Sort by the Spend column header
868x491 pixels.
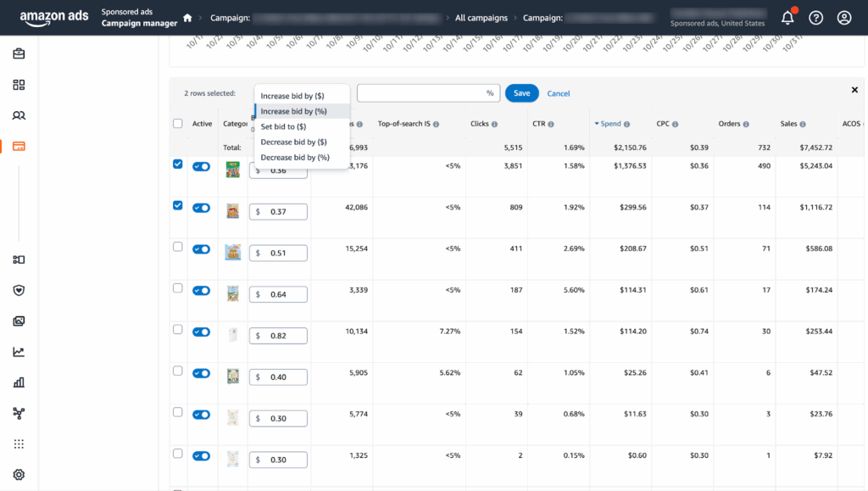[610, 124]
